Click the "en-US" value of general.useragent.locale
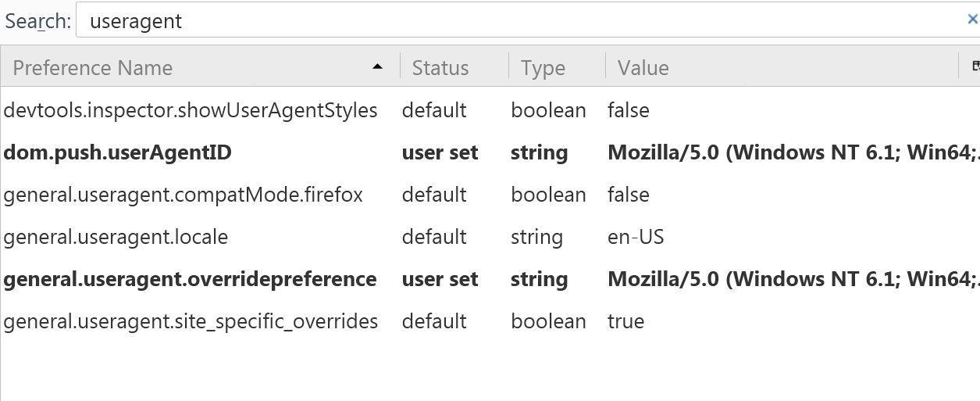 pos(636,237)
